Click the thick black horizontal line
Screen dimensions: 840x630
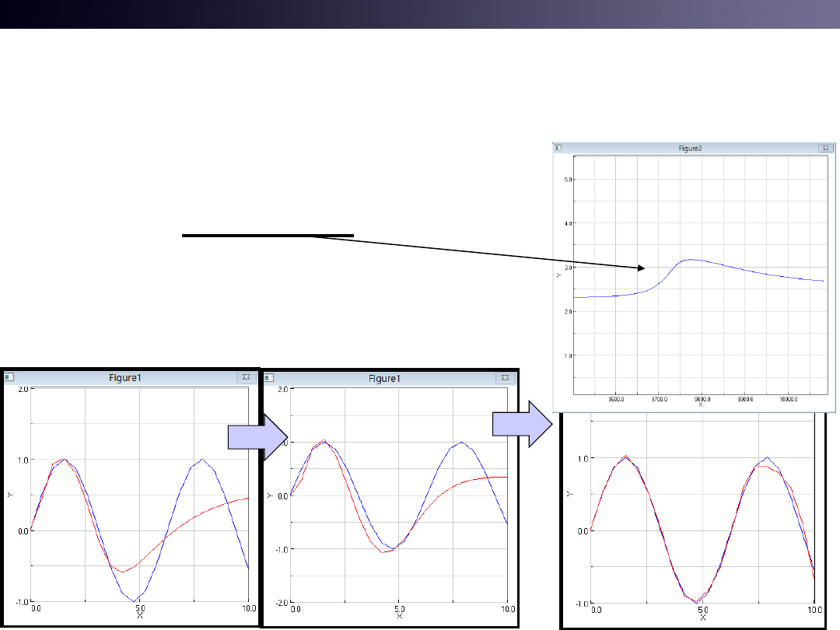(268, 235)
